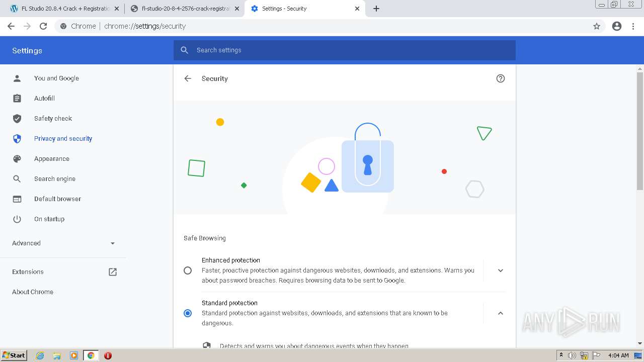644x362 pixels.
Task: Click the Privacy and security shield icon
Action: [17, 139]
